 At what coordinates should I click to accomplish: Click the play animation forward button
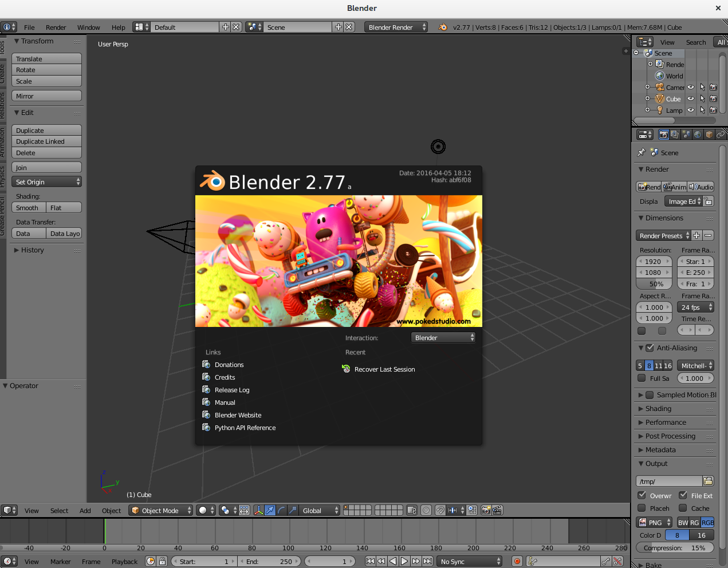404,561
